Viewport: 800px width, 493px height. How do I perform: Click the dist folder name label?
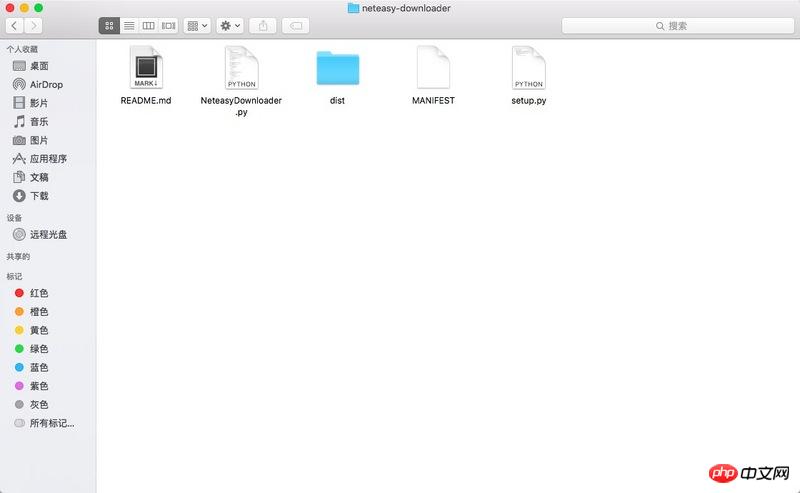(x=337, y=101)
